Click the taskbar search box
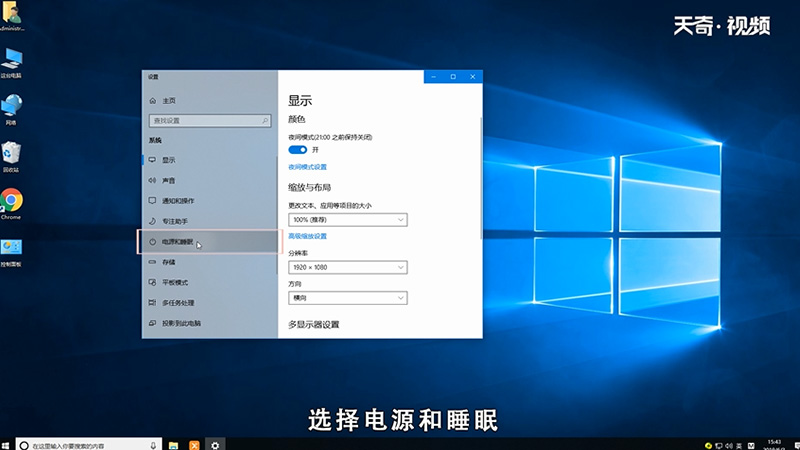 (x=88, y=445)
